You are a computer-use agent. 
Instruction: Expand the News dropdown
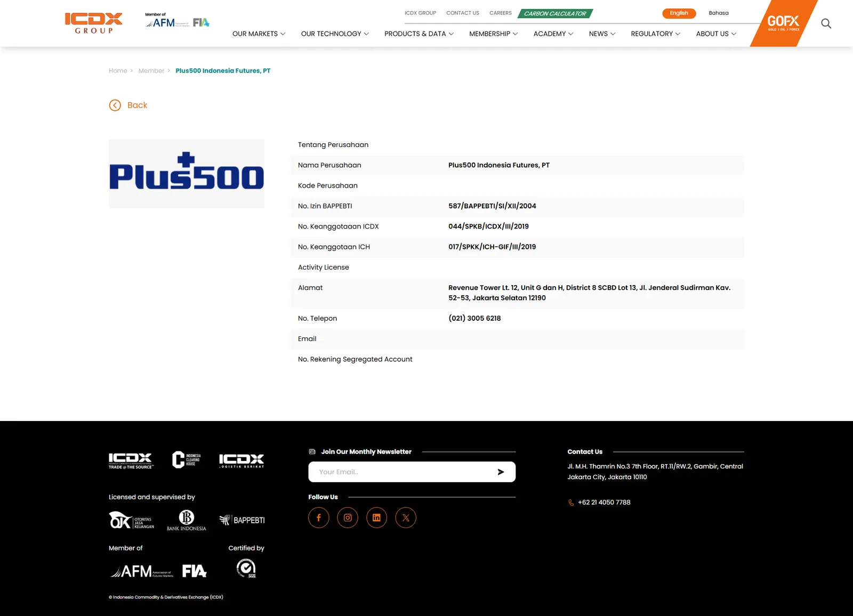coord(602,34)
